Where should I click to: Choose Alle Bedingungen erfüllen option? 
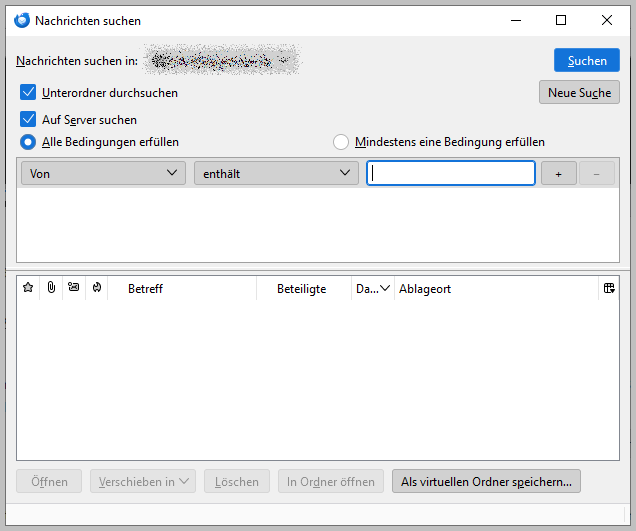coord(28,142)
